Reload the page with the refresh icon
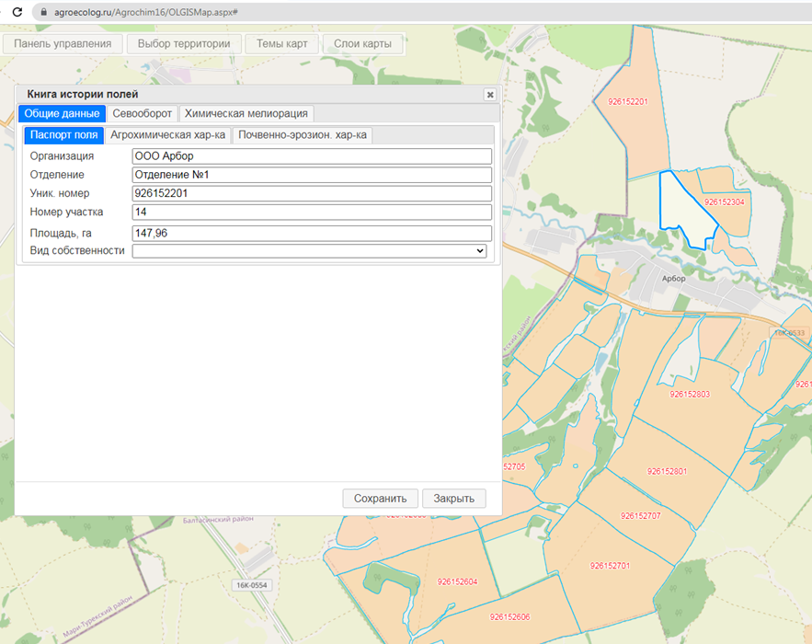This screenshot has height=644, width=812. tap(17, 12)
